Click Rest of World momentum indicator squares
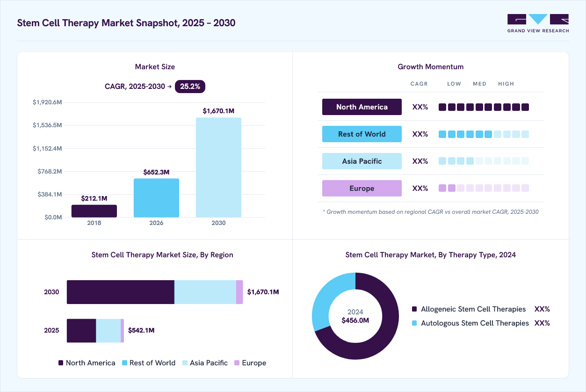Image resolution: width=586 pixels, height=392 pixels. point(484,134)
